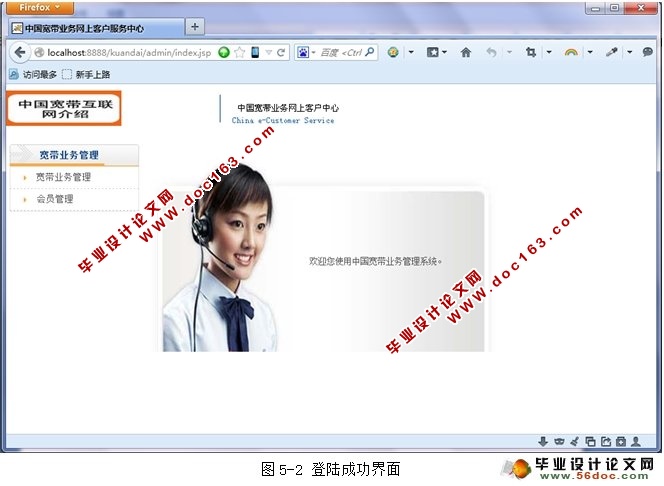Open the 访问最多 bookmark folder
The image size is (664, 486).
(33, 75)
